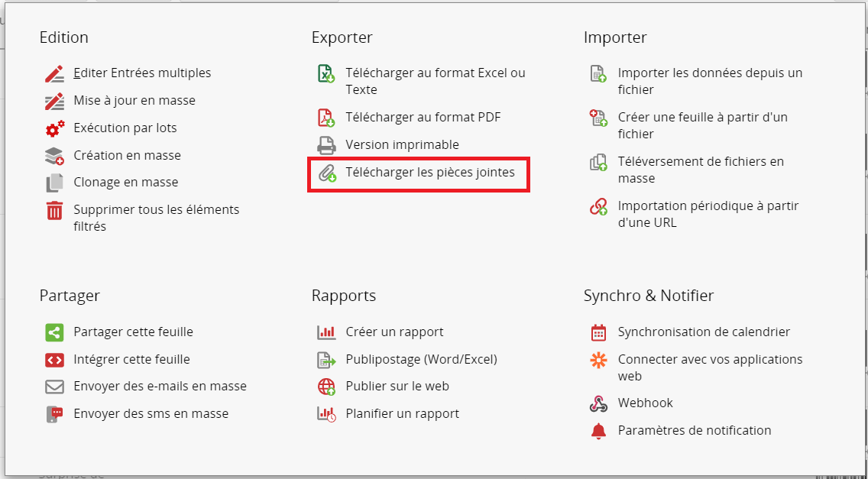Click the globe icon for Publier sur le web
This screenshot has width=868, height=479.
326,387
